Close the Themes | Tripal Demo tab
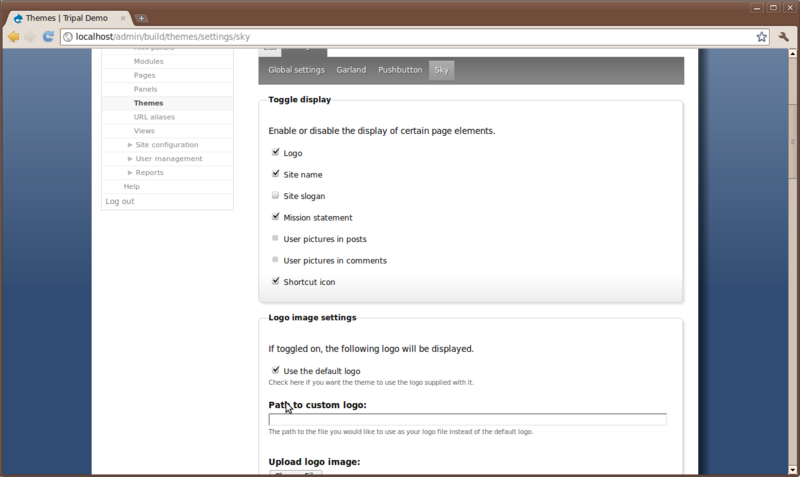The height and width of the screenshot is (477, 800). (123, 18)
